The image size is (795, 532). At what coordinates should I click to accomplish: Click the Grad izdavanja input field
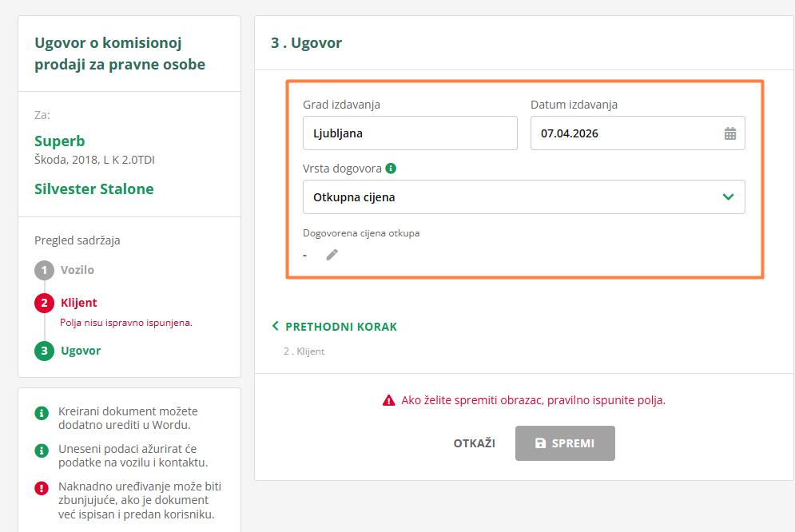tap(410, 133)
